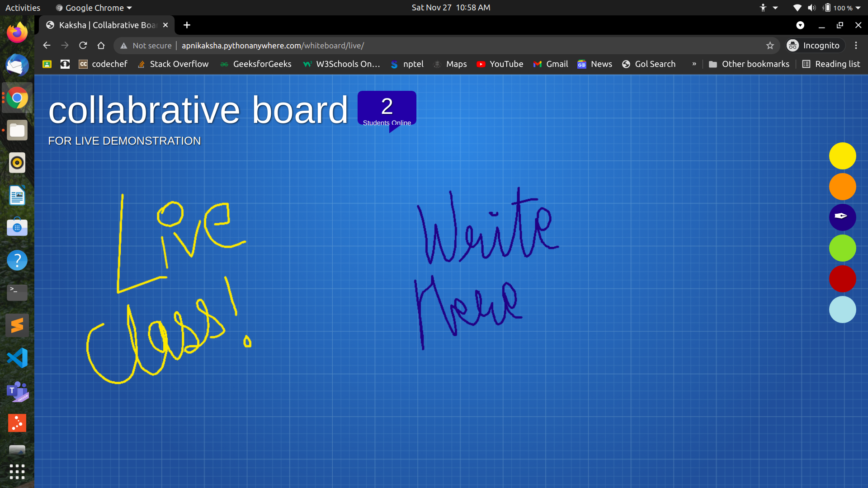Viewport: 868px width, 488px height.
Task: Open the Other bookmarks folder
Action: 749,64
